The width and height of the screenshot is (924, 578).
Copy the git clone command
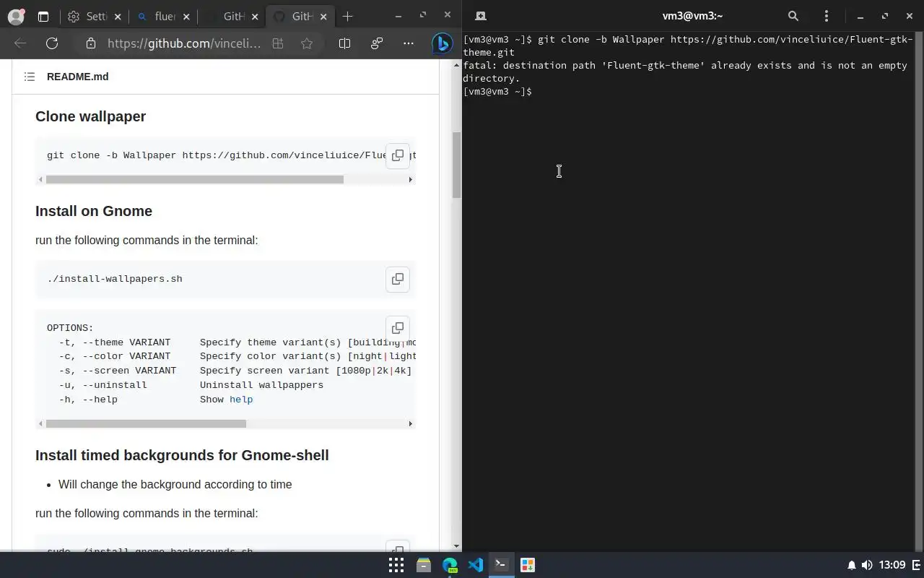click(398, 155)
